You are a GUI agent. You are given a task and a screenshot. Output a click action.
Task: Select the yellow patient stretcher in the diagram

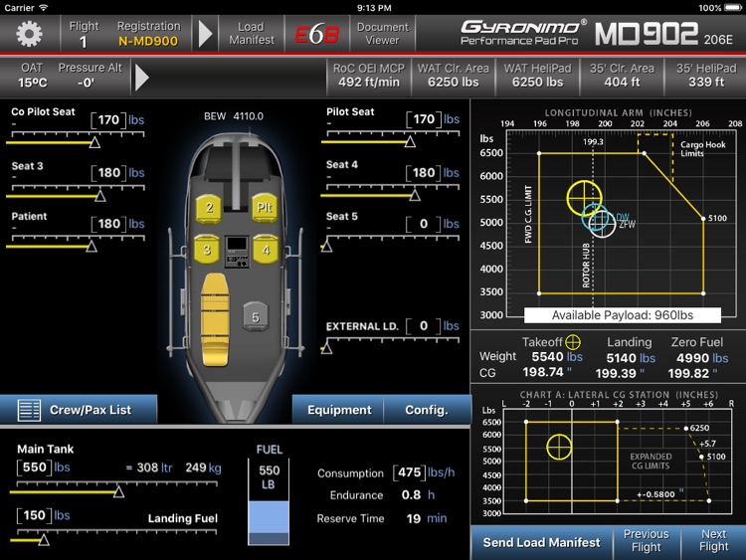pyautogui.click(x=215, y=319)
